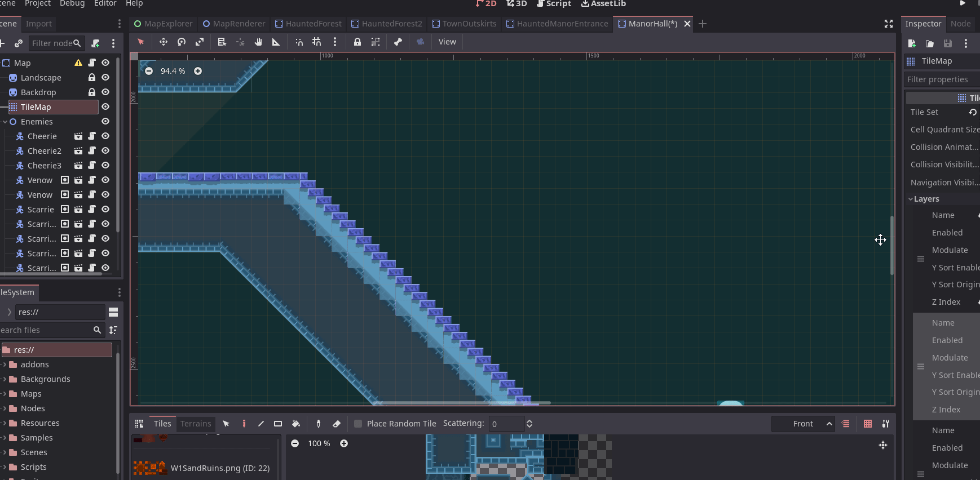Screen dimensions: 980x480
Task: Pick the Ruler Mode tool
Action: [276, 42]
